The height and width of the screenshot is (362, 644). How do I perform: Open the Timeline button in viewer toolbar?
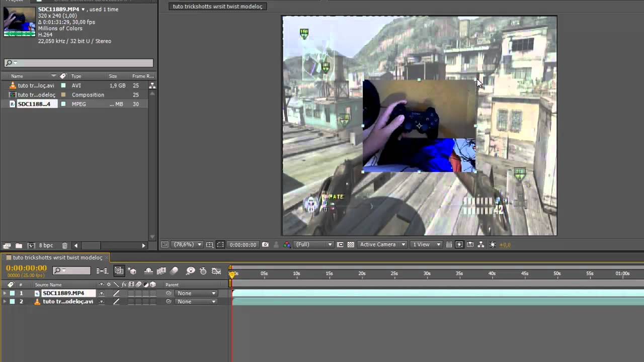tap(470, 244)
